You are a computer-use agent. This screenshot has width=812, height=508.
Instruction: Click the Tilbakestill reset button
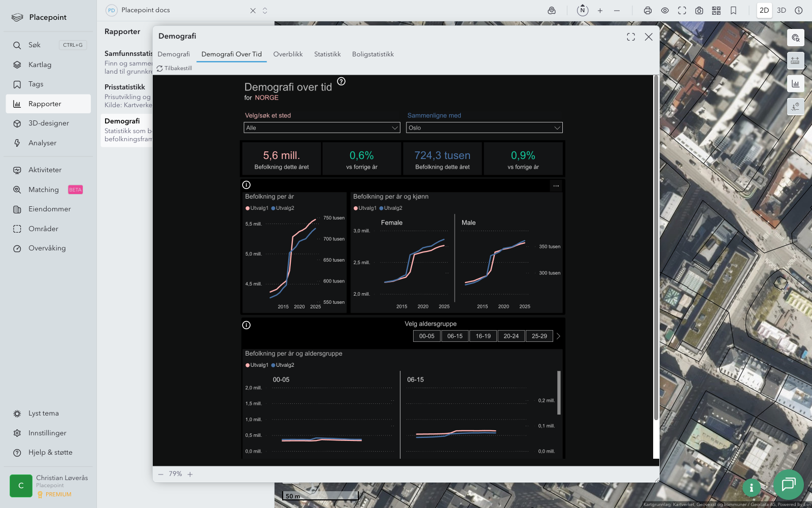coord(175,68)
